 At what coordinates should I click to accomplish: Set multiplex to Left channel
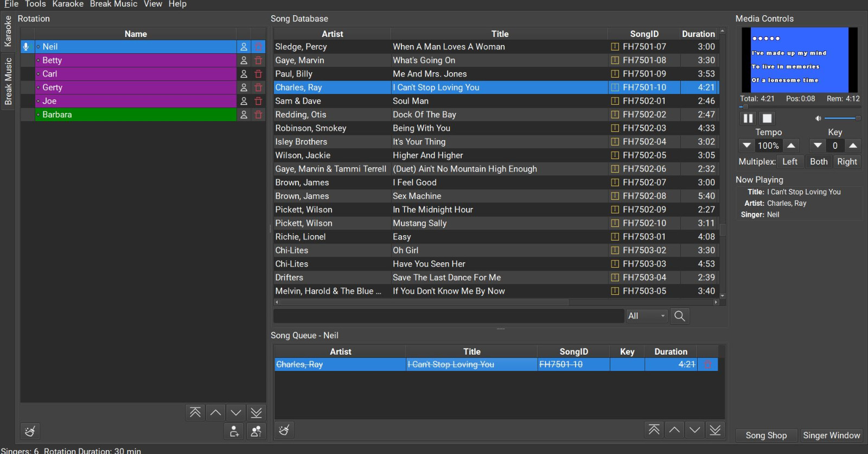coord(789,162)
